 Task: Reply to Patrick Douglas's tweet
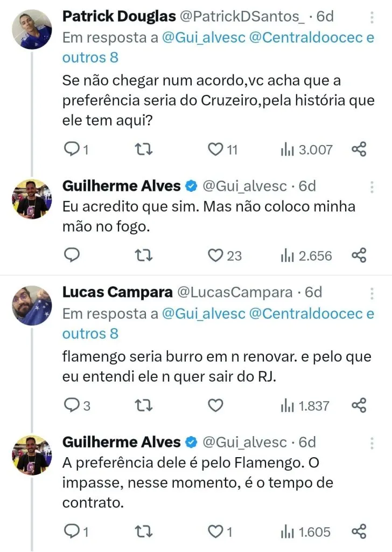pos(72,149)
